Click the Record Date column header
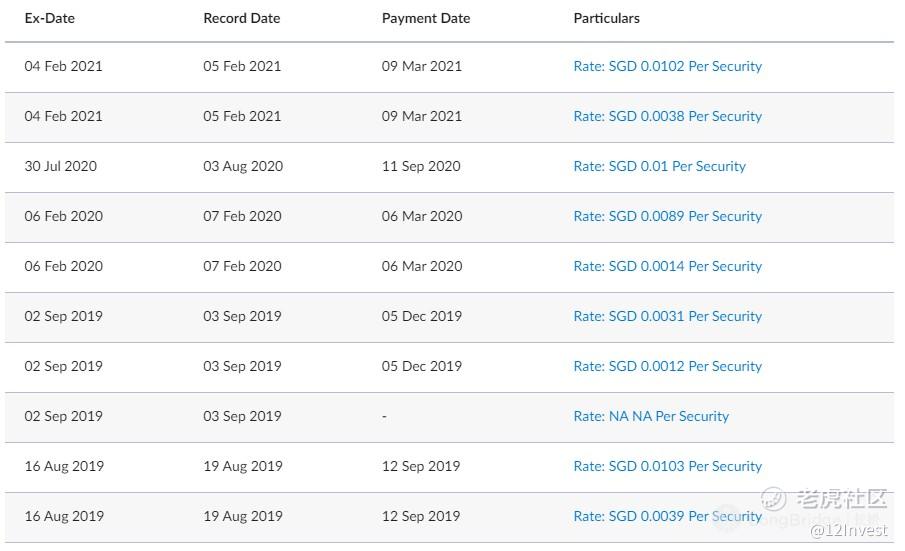The image size is (905, 551). tap(242, 18)
